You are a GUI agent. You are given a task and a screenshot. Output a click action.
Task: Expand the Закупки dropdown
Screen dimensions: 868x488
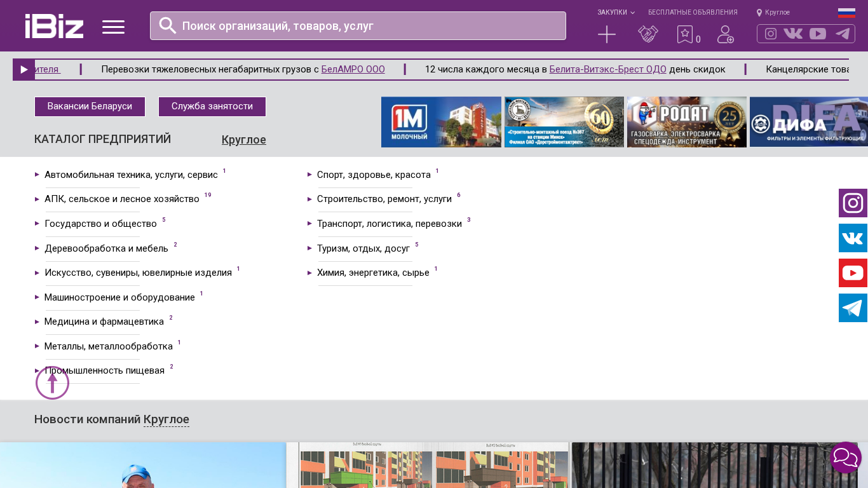(x=615, y=13)
